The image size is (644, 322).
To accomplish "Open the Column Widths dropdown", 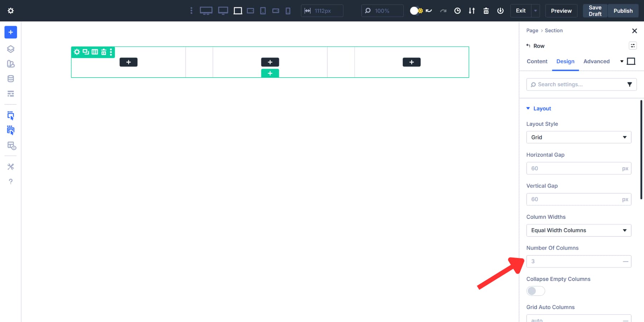I will click(579, 230).
